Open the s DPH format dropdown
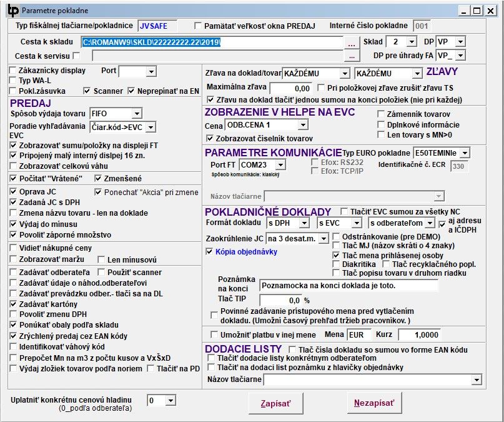 click(x=304, y=223)
